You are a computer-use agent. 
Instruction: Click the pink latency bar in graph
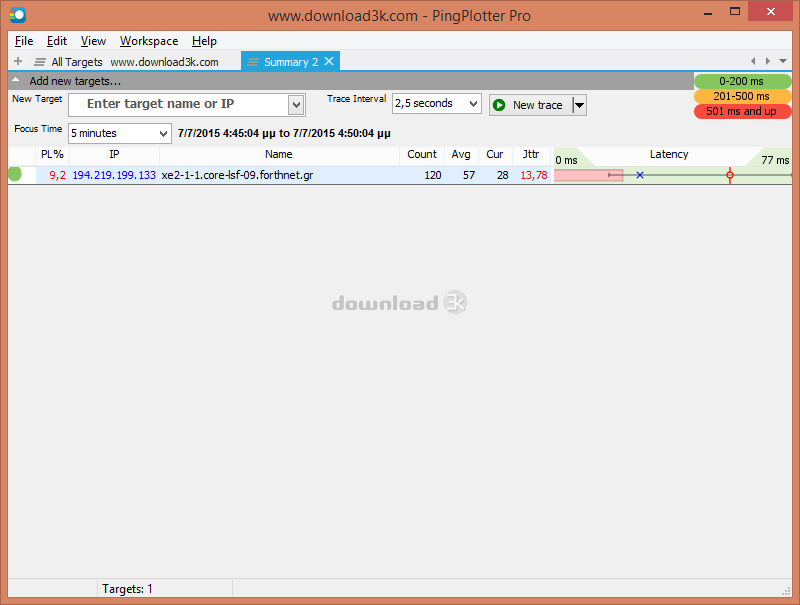588,175
